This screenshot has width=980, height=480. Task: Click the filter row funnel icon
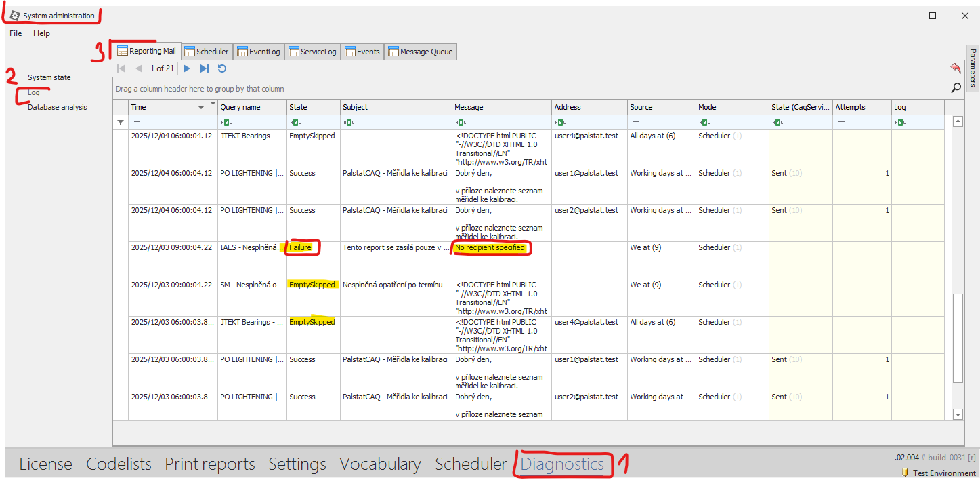121,123
